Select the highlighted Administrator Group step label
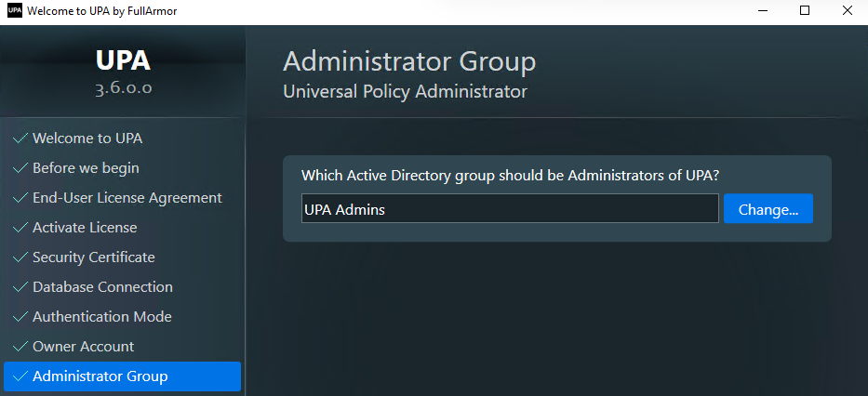Viewport: 868px width, 396px height. coord(100,376)
